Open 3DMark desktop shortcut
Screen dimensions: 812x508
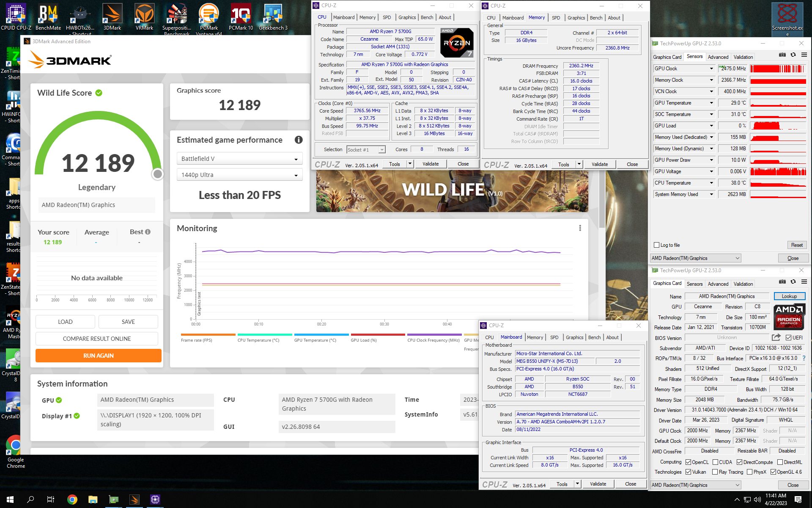coord(112,17)
